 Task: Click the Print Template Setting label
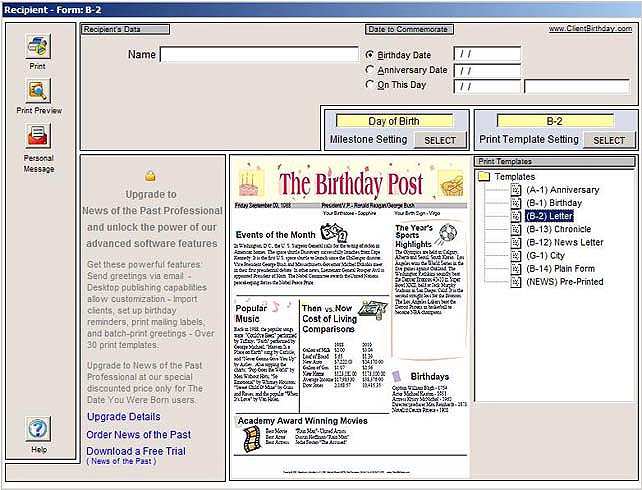[529, 140]
